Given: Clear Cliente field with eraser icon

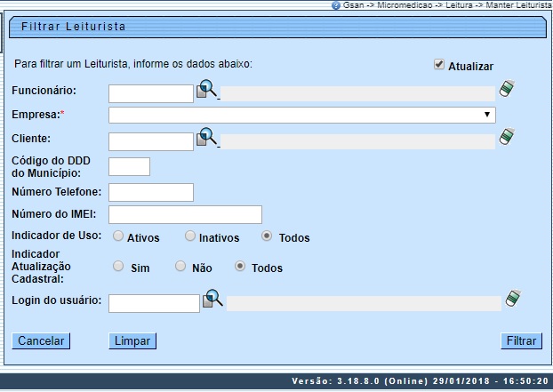Looking at the screenshot, I should click(507, 137).
